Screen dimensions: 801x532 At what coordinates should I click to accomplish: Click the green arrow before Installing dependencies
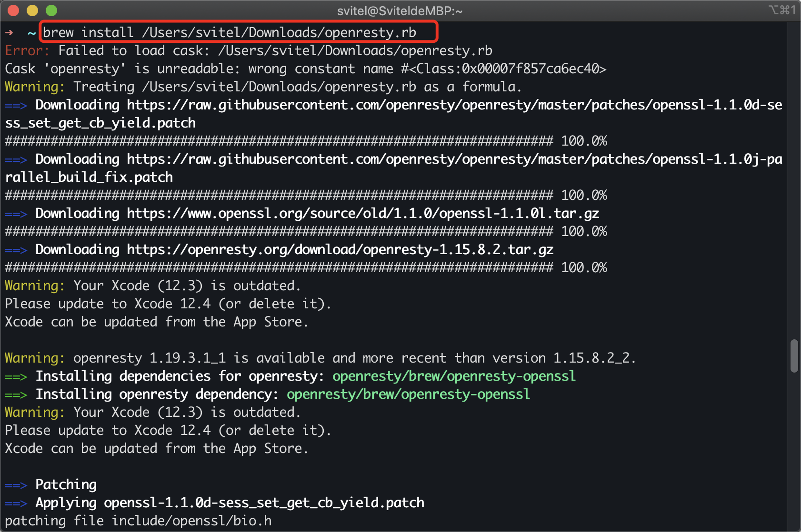point(16,377)
